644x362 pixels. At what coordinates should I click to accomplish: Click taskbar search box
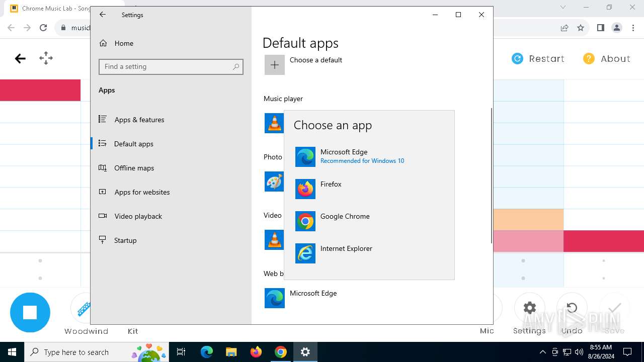[x=98, y=352]
